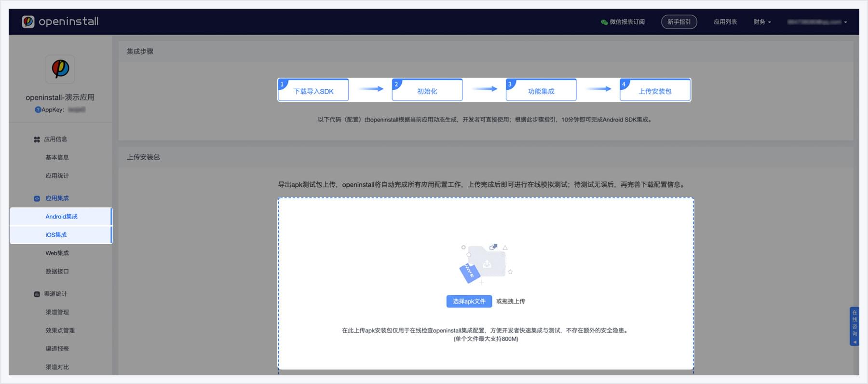Viewport: 868px width, 384px height.
Task: Go to step 1 下载导入SDK
Action: [313, 90]
